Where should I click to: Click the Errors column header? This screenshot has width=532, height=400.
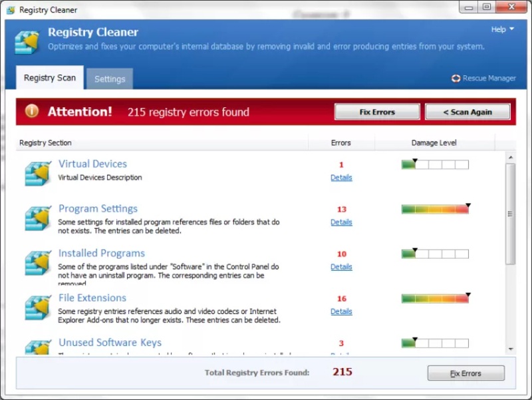coord(340,142)
